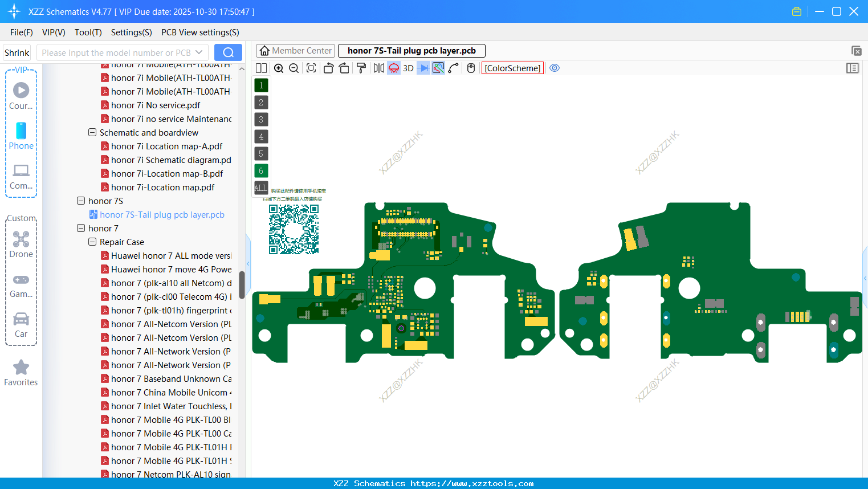Select the Drone category in sidebar
Screen dimensions: 868x489
coord(21,244)
